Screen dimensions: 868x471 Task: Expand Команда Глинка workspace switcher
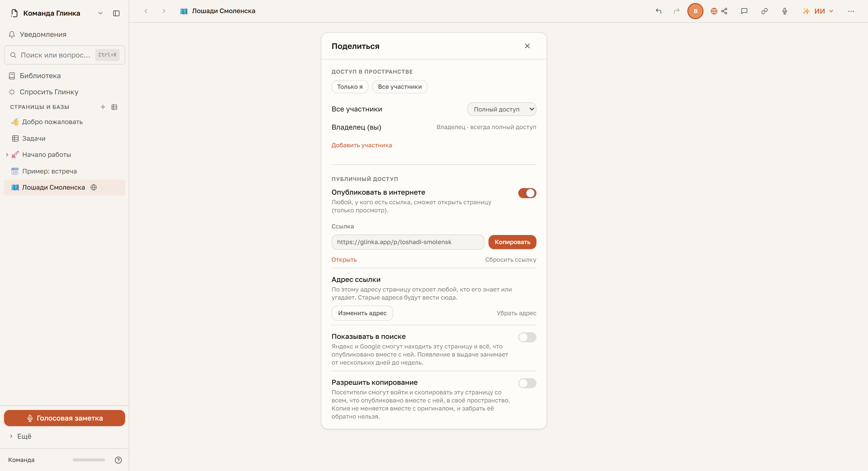100,13
